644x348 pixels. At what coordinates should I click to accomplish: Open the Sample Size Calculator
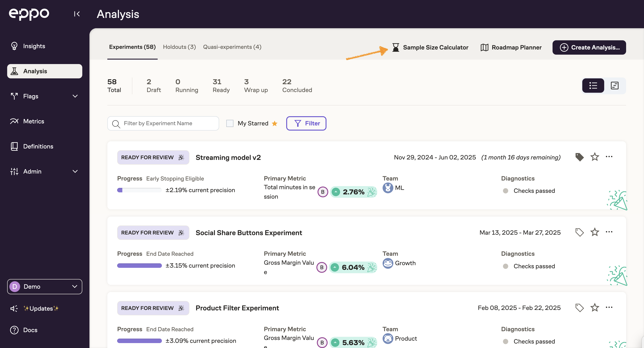coord(430,47)
